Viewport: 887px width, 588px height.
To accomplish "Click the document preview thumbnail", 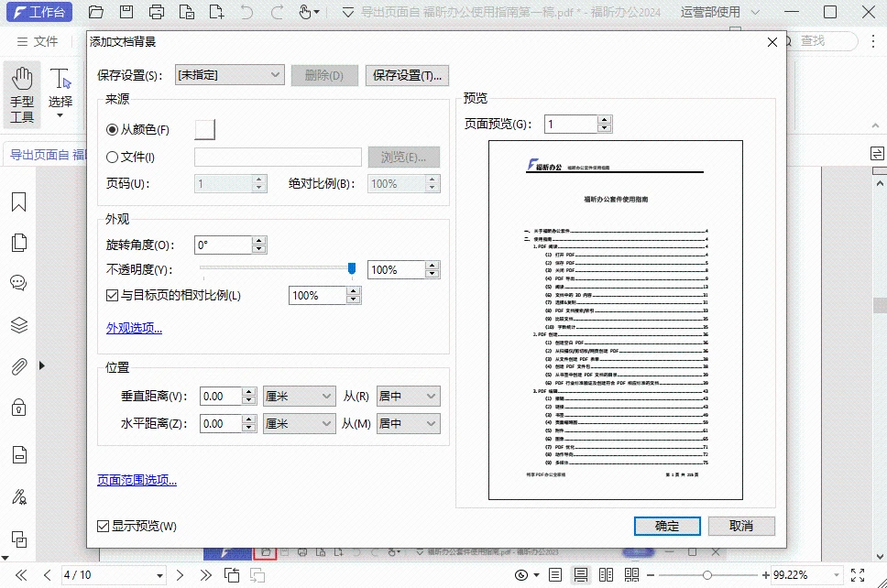I will (616, 320).
